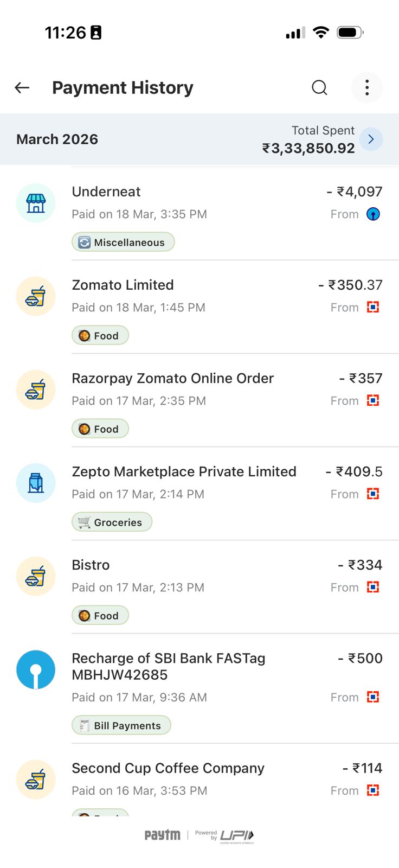Change the Groceries category tag
The width and height of the screenshot is (399, 868).
[112, 522]
